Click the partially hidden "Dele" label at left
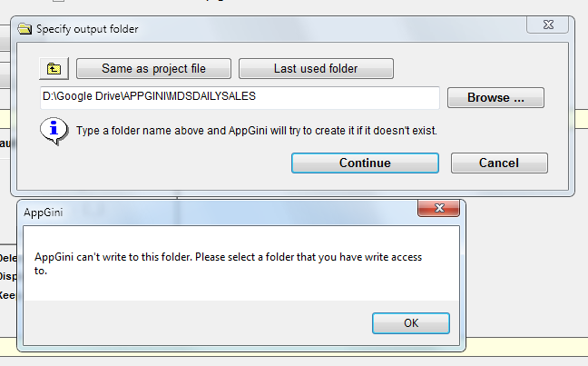Screen dimensions: 588x366 coord(8,258)
